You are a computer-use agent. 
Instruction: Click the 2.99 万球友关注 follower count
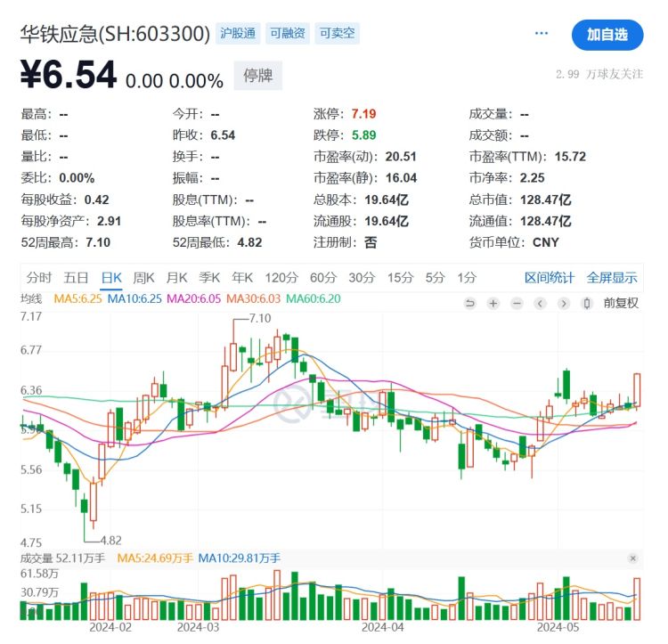pos(599,74)
